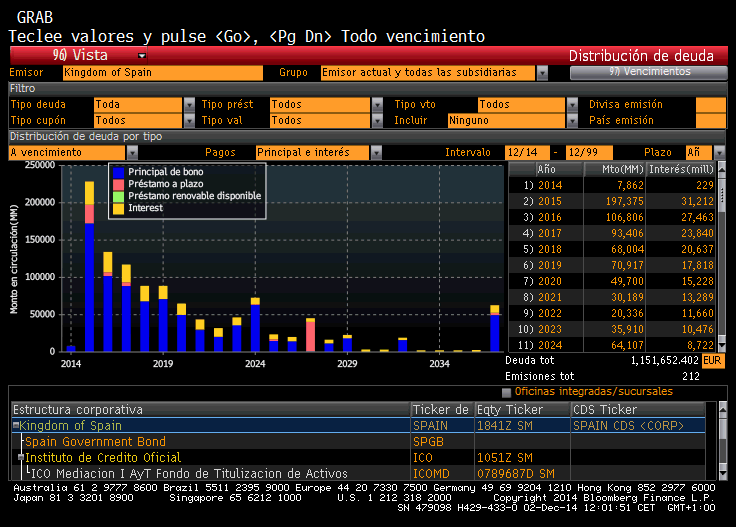Screen dimensions: 736x527
Task: Select the 9) 2022 table row
Action: click(x=612, y=313)
